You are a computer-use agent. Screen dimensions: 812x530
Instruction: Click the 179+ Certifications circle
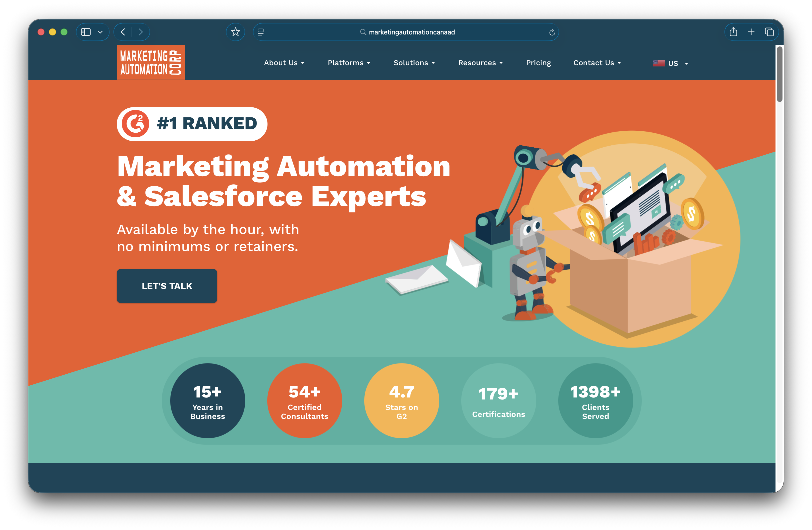pos(498,401)
